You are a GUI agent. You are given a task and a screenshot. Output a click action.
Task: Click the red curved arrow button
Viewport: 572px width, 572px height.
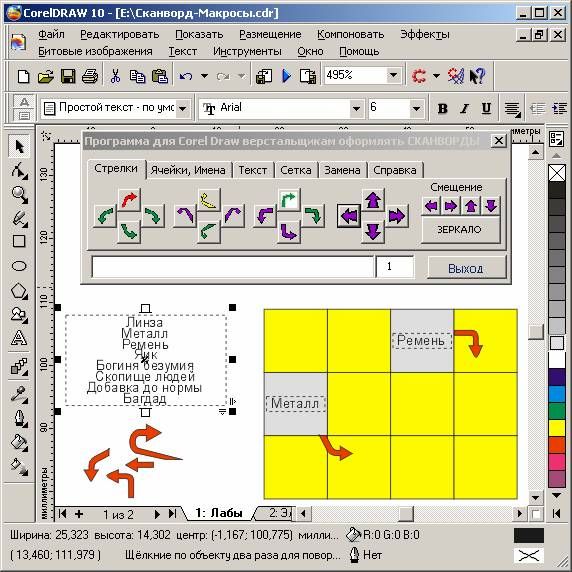(x=129, y=200)
